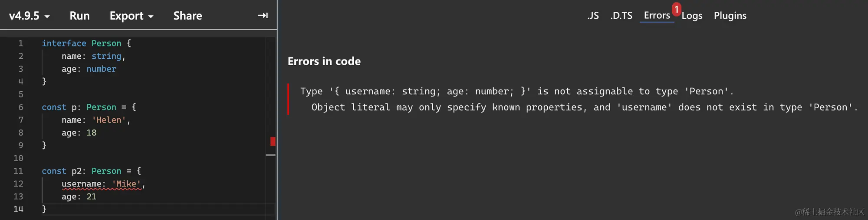Click the red error count badge
868x220 pixels.
676,9
